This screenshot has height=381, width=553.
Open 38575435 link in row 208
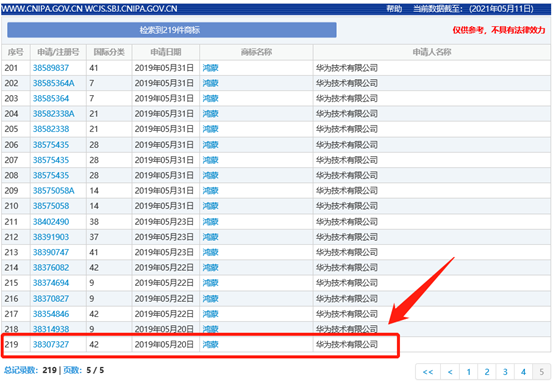pyautogui.click(x=51, y=175)
